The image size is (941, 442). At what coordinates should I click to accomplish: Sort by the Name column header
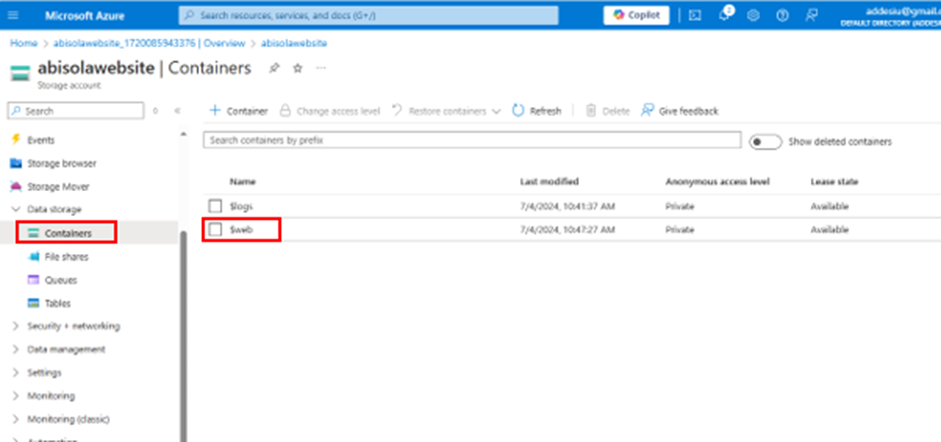click(242, 182)
